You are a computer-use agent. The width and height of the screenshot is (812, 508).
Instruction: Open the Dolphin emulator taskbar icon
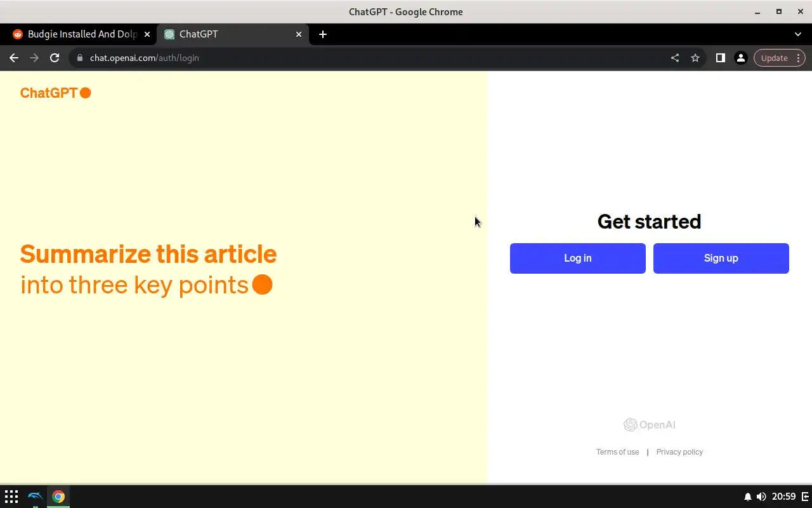click(35, 497)
